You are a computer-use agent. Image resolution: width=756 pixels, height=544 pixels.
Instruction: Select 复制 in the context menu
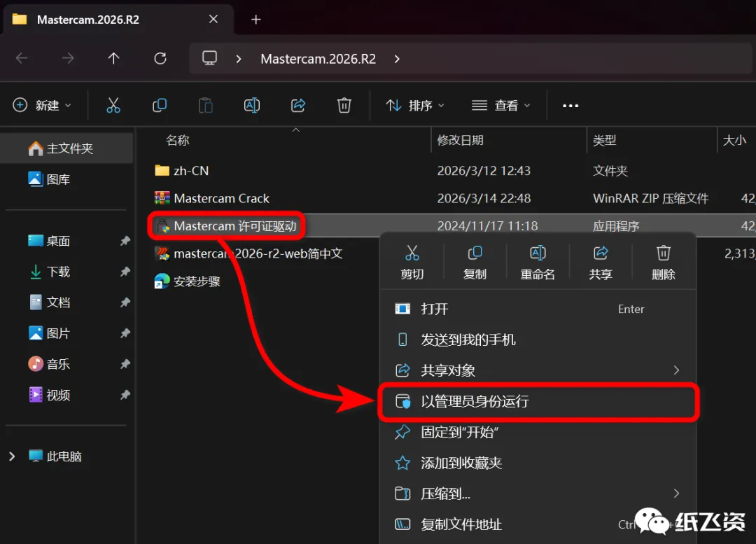coord(475,263)
